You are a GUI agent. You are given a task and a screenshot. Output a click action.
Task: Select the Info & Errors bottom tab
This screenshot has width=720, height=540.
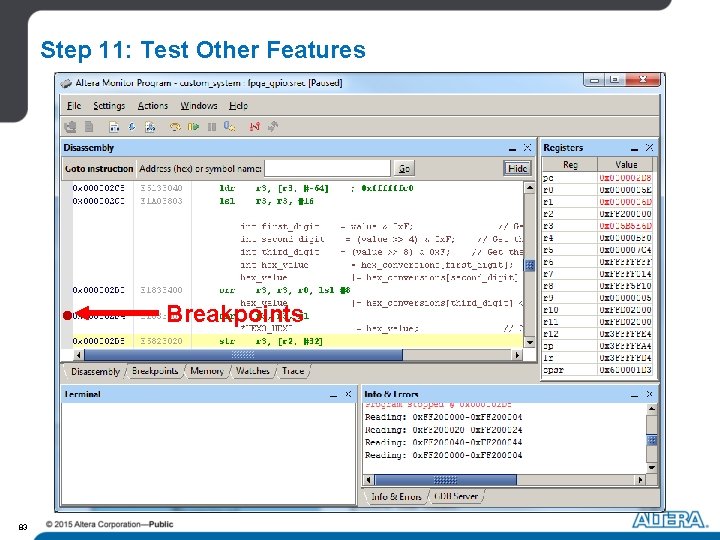click(x=396, y=496)
